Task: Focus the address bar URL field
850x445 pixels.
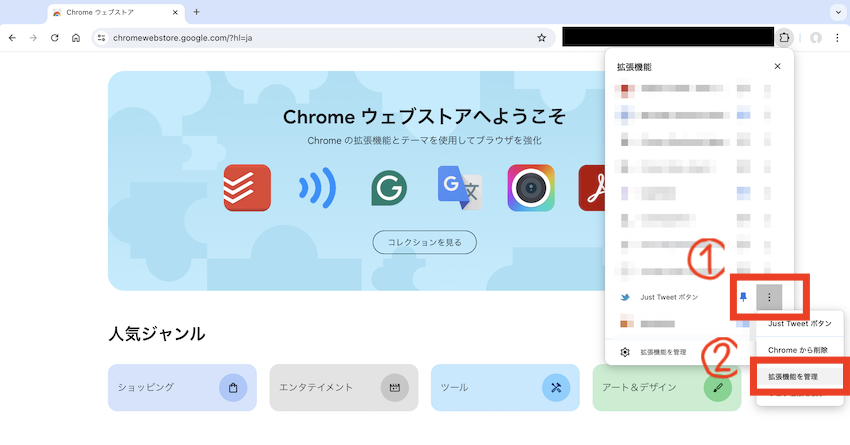Action: [x=323, y=38]
